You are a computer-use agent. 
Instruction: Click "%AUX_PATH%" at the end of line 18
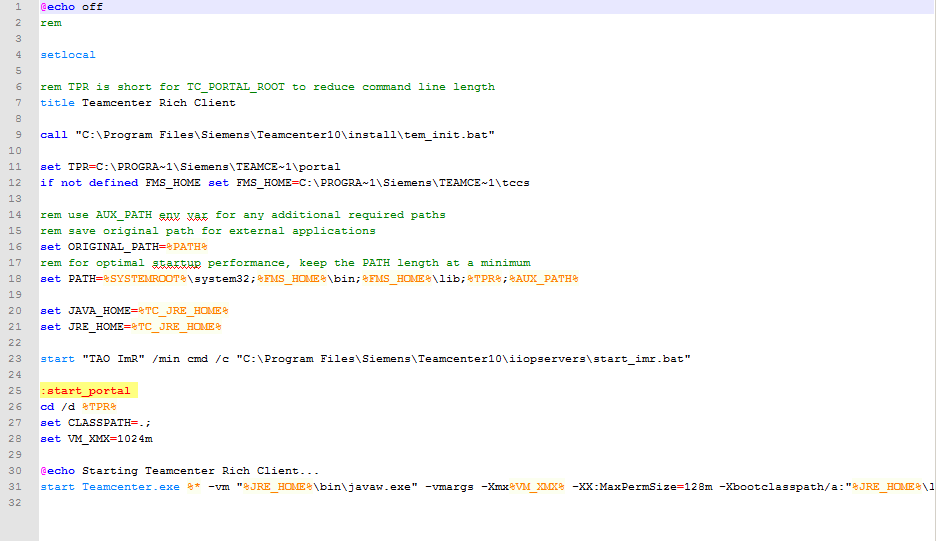pos(544,279)
